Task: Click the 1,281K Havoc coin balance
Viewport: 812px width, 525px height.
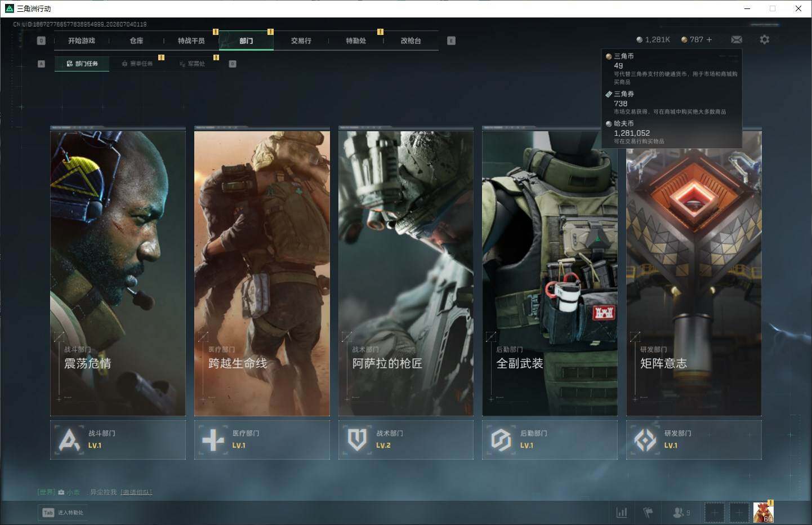Action: [x=653, y=39]
